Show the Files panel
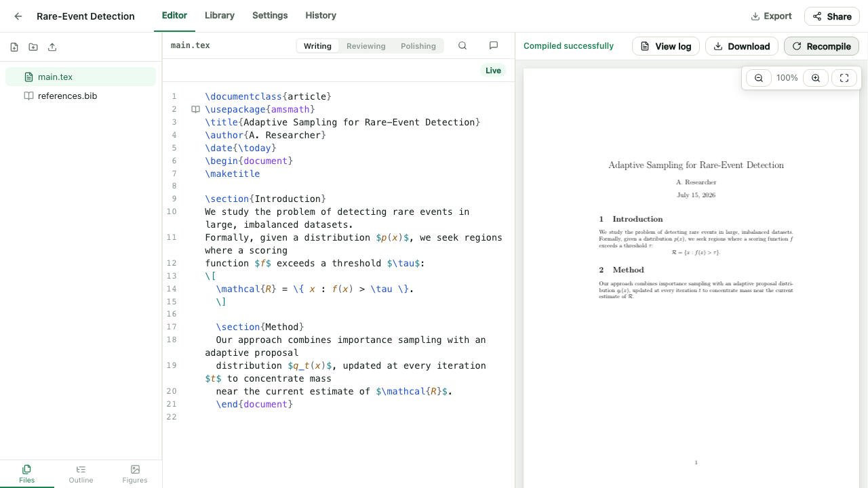868x488 pixels. pyautogui.click(x=27, y=474)
